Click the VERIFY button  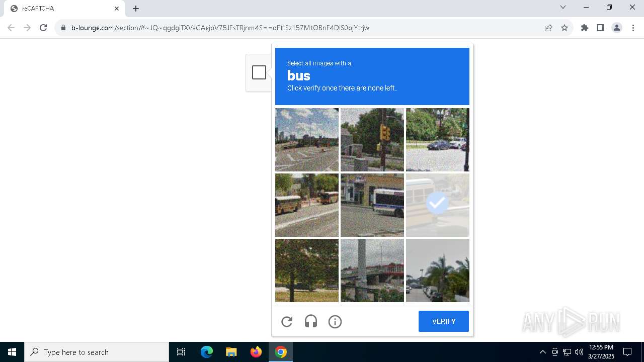click(444, 321)
